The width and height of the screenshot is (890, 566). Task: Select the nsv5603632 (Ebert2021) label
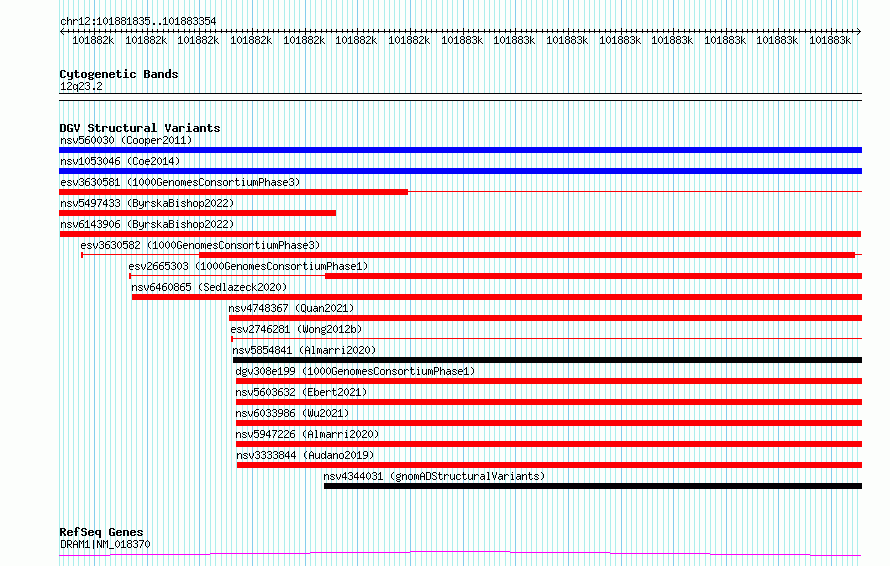pos(301,392)
